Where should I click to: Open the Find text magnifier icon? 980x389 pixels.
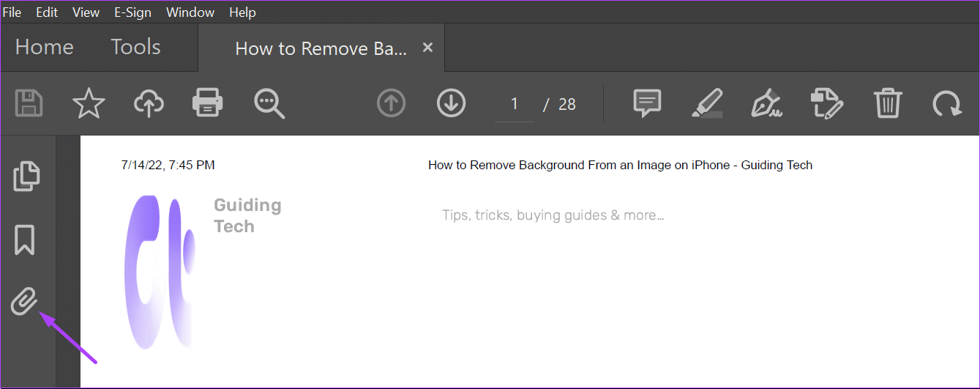[269, 103]
